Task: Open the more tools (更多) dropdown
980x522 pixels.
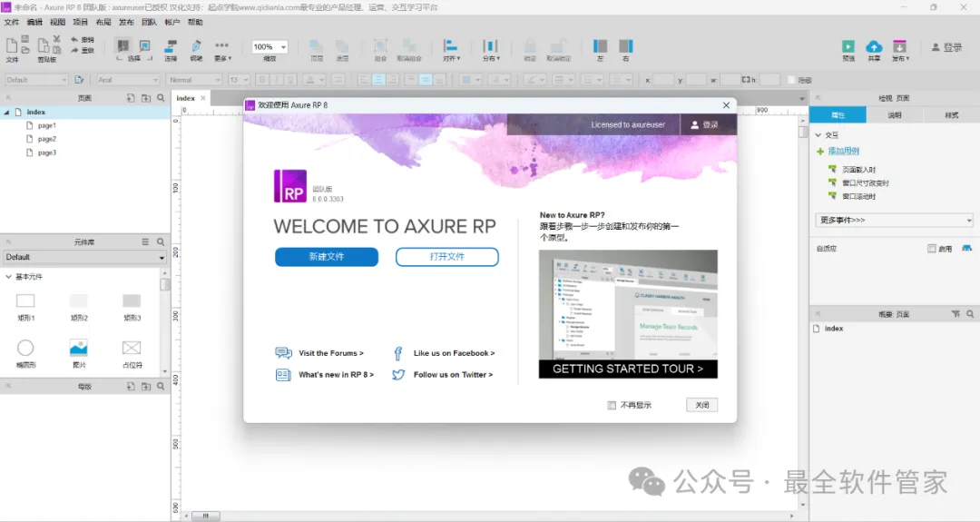Action: tap(222, 50)
